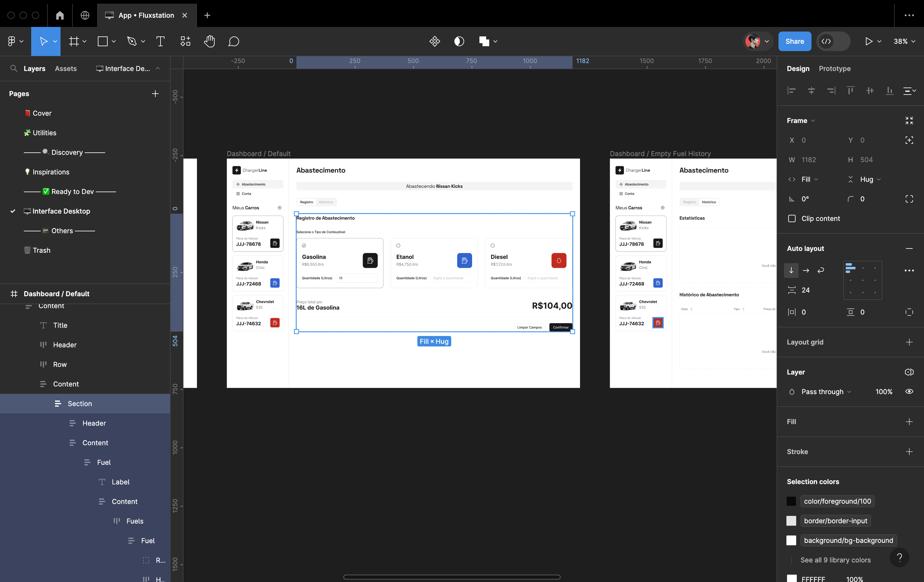Align horizontal centers
This screenshot has width=924, height=582.
click(811, 91)
